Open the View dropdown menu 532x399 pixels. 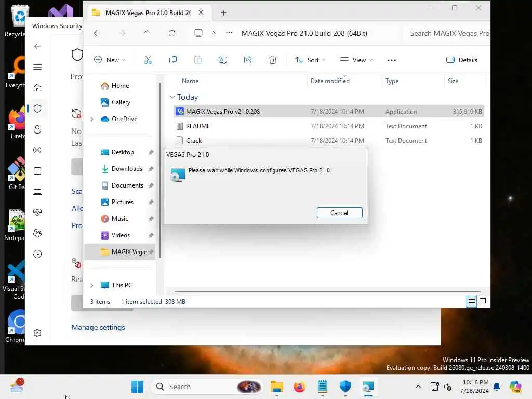(356, 60)
